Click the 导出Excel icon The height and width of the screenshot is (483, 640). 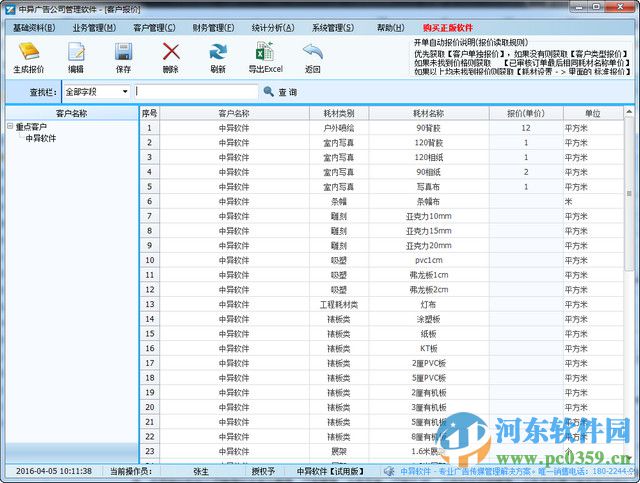[265, 52]
